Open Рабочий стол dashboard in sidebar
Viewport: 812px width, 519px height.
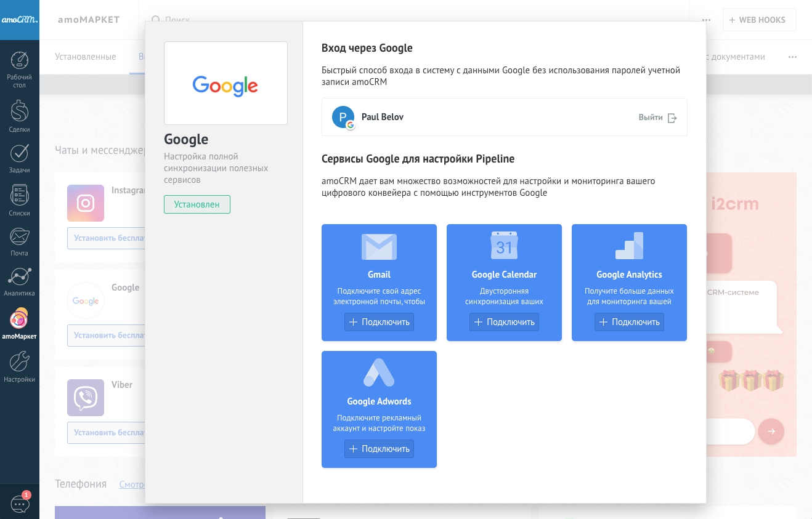pos(19,69)
